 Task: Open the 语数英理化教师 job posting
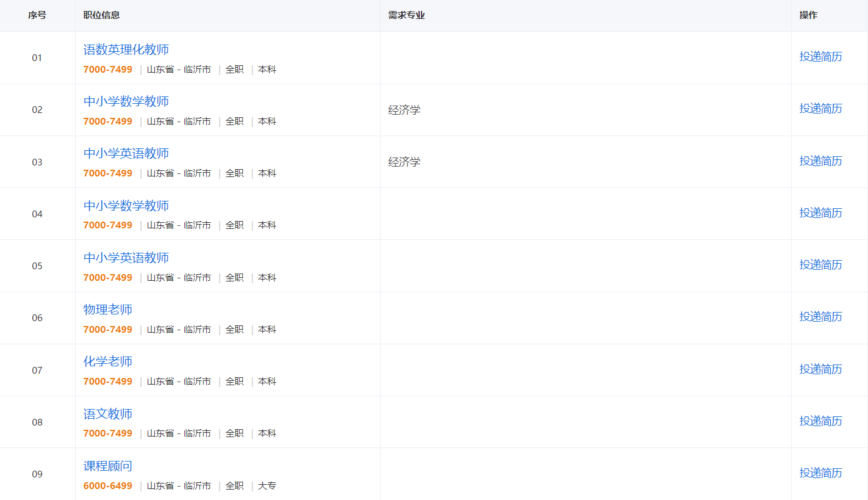click(x=126, y=49)
